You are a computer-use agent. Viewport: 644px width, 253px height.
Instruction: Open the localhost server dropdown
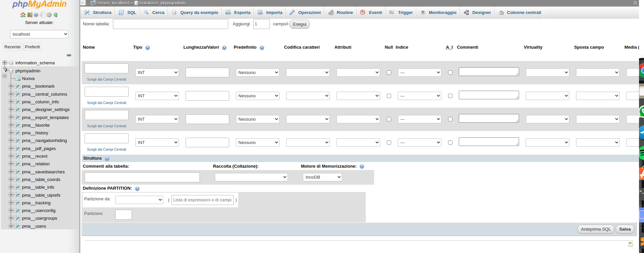coord(39,34)
